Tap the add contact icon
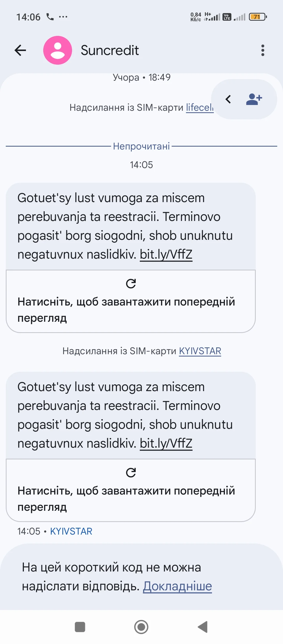The width and height of the screenshot is (283, 644). click(254, 99)
